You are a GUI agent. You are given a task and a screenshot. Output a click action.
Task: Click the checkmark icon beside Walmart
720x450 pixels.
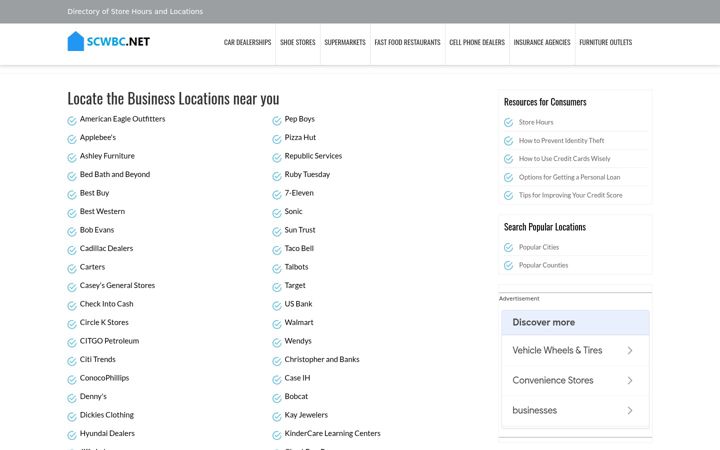(x=276, y=324)
